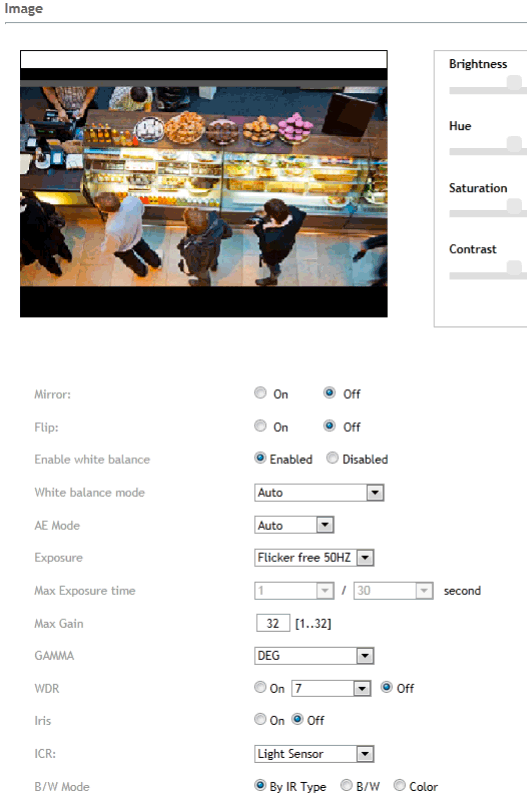
Task: Click the ICR: label
Action: click(45, 754)
